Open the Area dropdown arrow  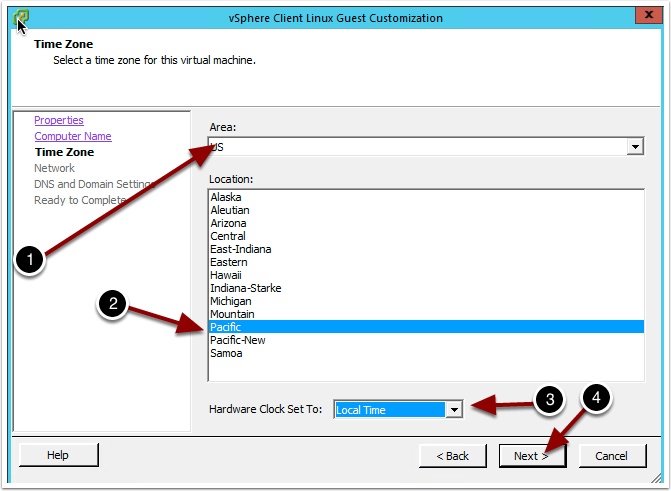coord(635,147)
